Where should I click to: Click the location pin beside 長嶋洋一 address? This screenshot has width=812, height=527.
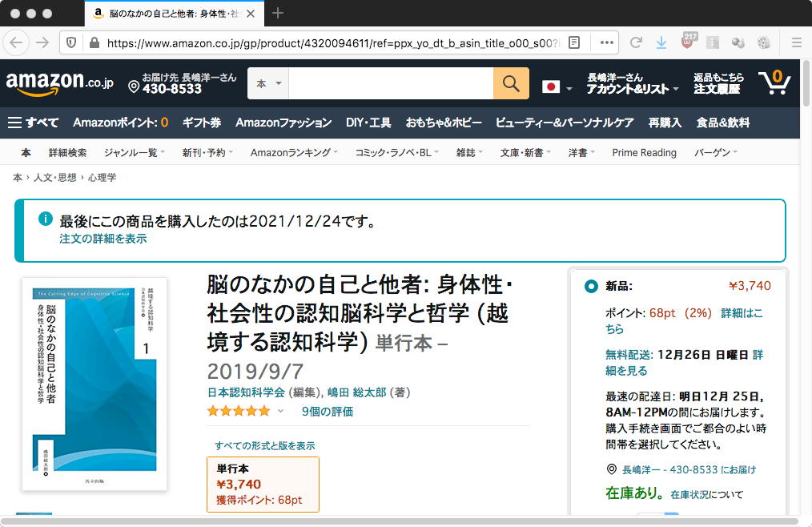pyautogui.click(x=612, y=469)
